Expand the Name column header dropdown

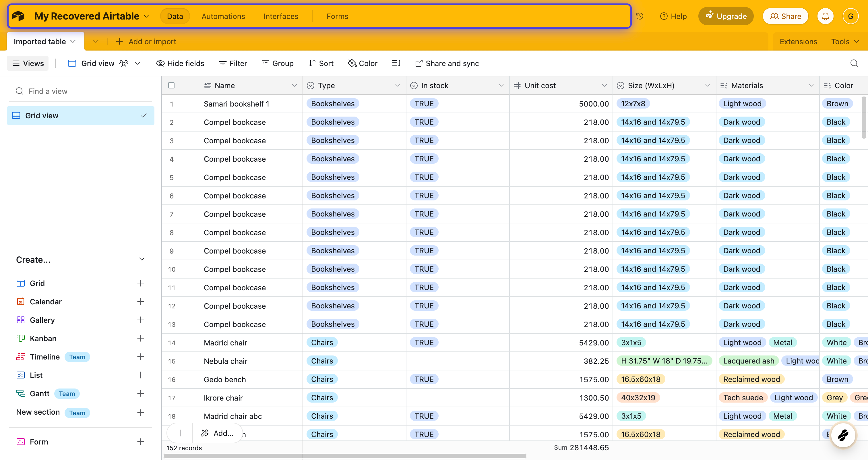click(x=294, y=85)
